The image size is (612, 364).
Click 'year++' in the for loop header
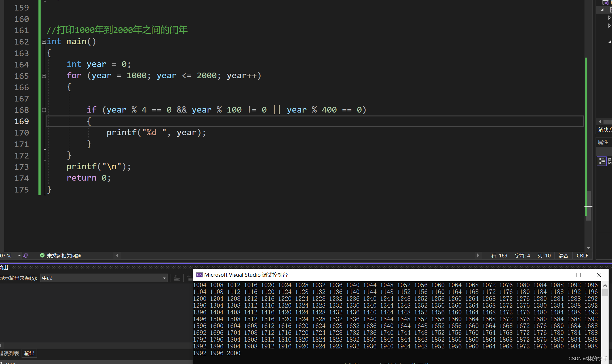(x=242, y=76)
